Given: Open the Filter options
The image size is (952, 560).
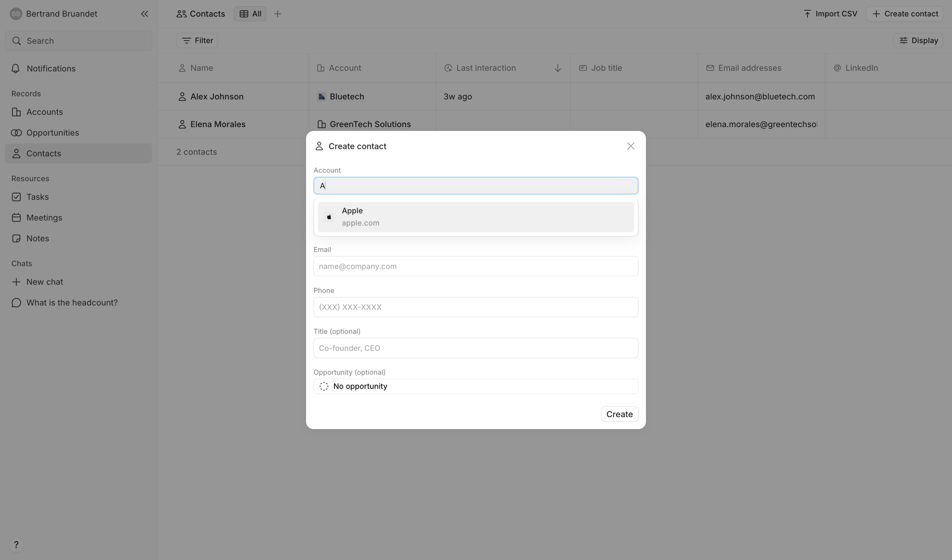Looking at the screenshot, I should [197, 40].
